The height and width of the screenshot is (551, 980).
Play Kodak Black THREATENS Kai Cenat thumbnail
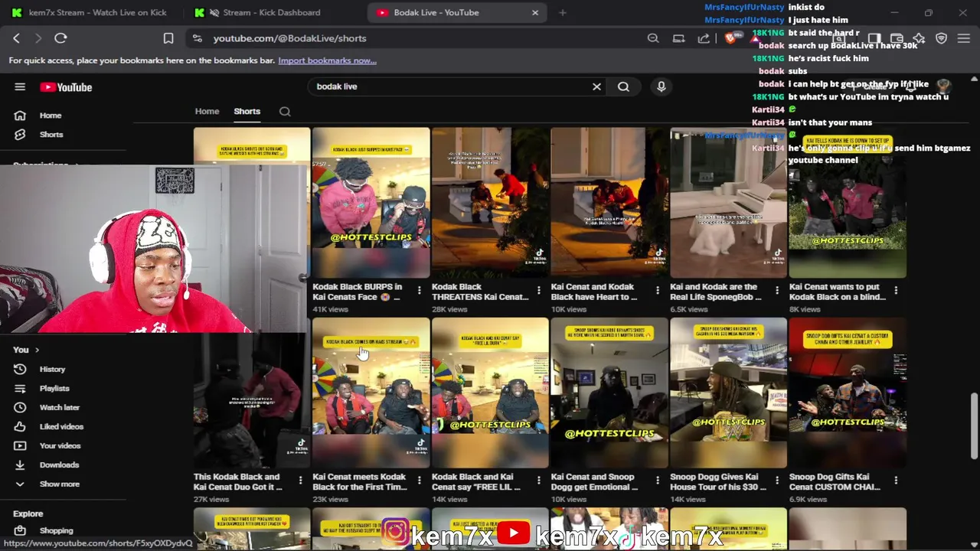click(x=490, y=203)
